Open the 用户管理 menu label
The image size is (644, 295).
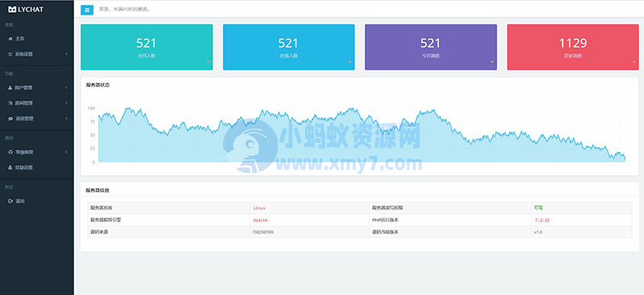[x=24, y=88]
